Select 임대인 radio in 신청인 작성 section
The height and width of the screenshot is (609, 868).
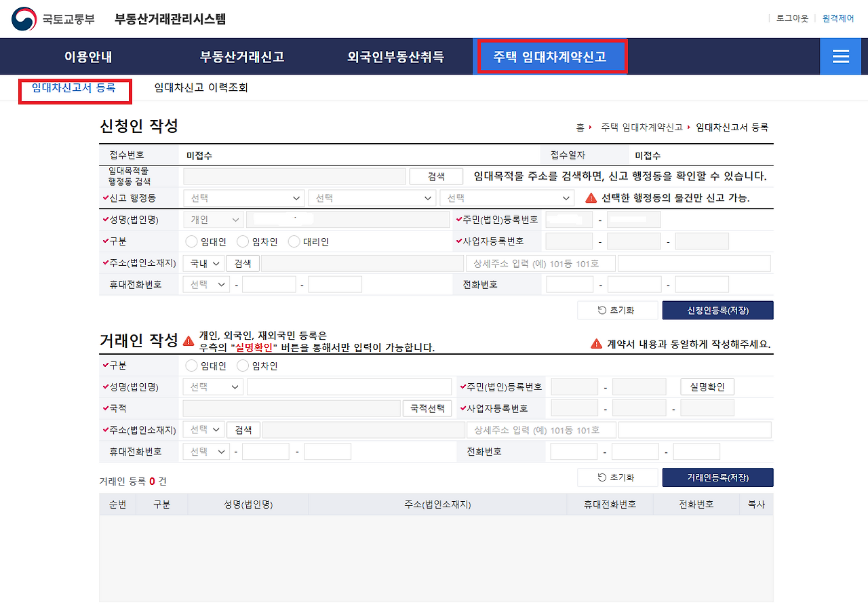(191, 241)
